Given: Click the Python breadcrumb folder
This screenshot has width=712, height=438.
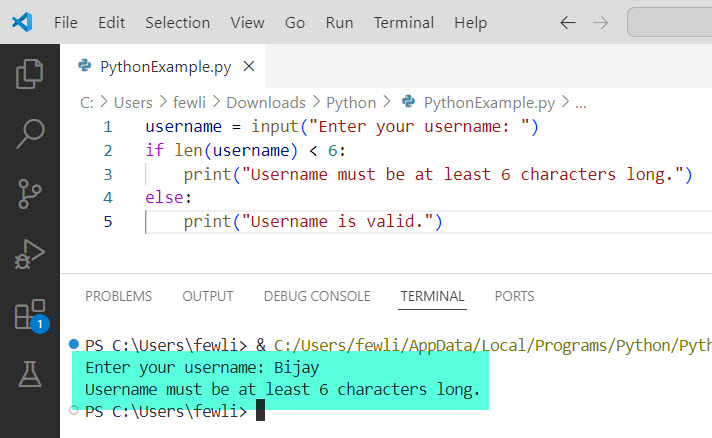Looking at the screenshot, I should [x=351, y=103].
